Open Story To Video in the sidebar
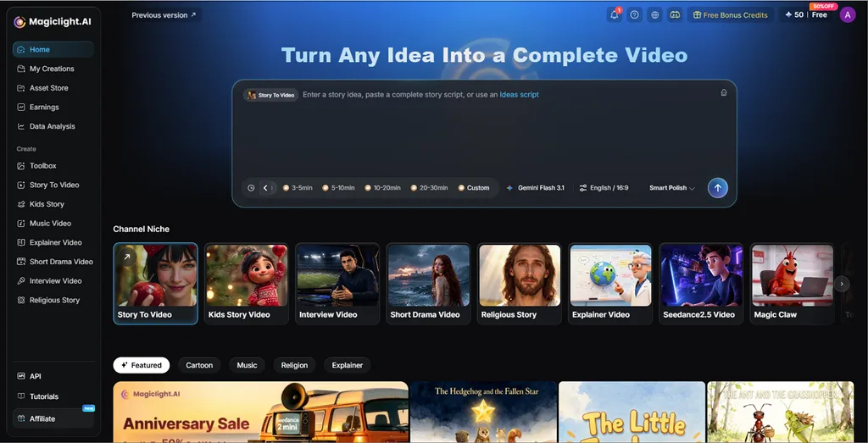 click(x=53, y=185)
